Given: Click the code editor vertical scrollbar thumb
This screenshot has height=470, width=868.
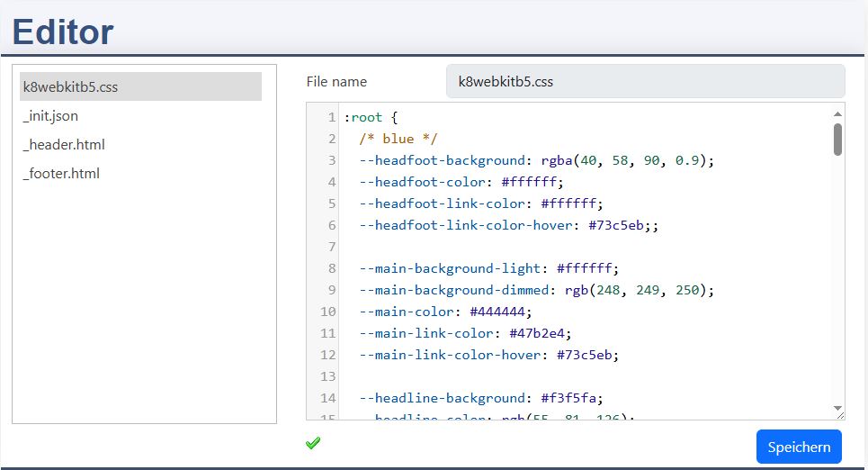Looking at the screenshot, I should (837, 140).
